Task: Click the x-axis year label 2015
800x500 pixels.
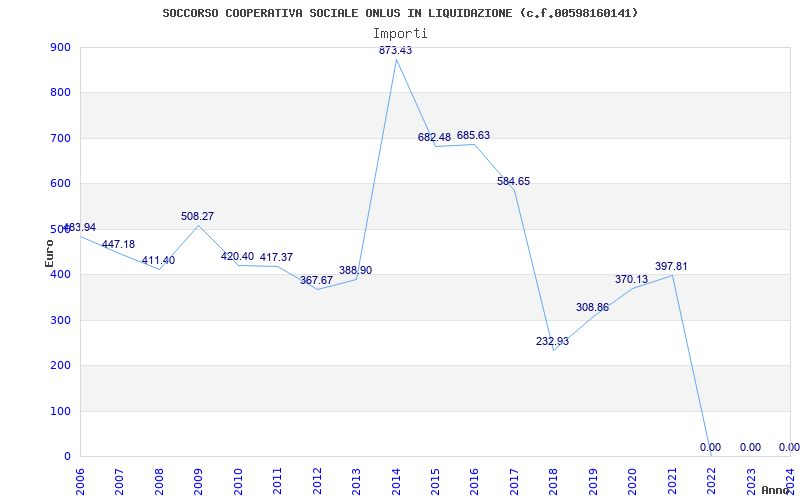Action: click(x=436, y=481)
